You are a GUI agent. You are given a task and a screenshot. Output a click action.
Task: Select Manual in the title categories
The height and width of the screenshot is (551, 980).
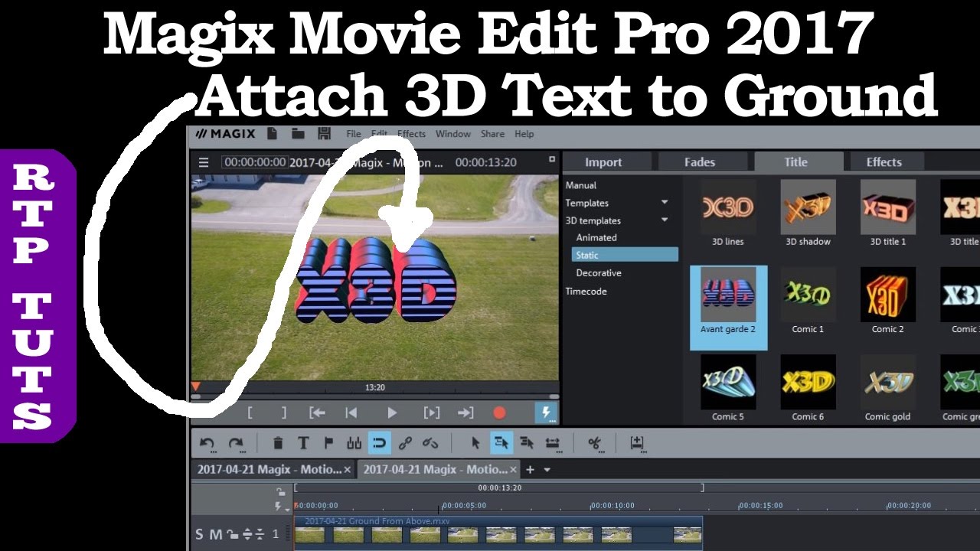(581, 185)
